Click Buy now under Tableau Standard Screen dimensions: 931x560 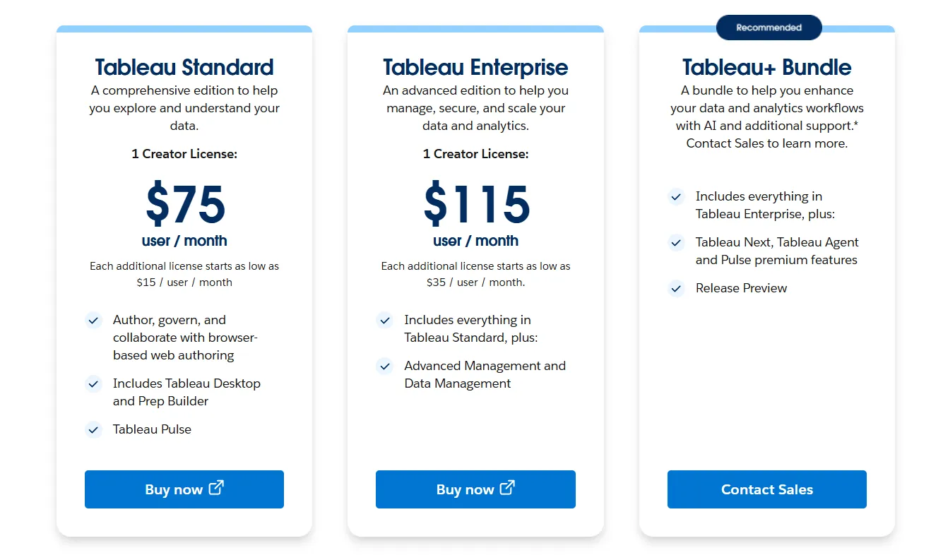pos(184,489)
